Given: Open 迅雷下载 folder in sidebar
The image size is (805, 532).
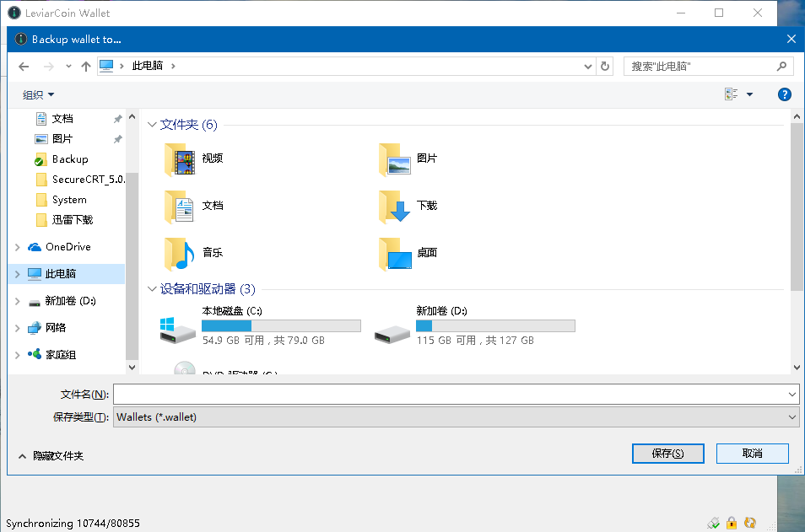Looking at the screenshot, I should pyautogui.click(x=73, y=220).
